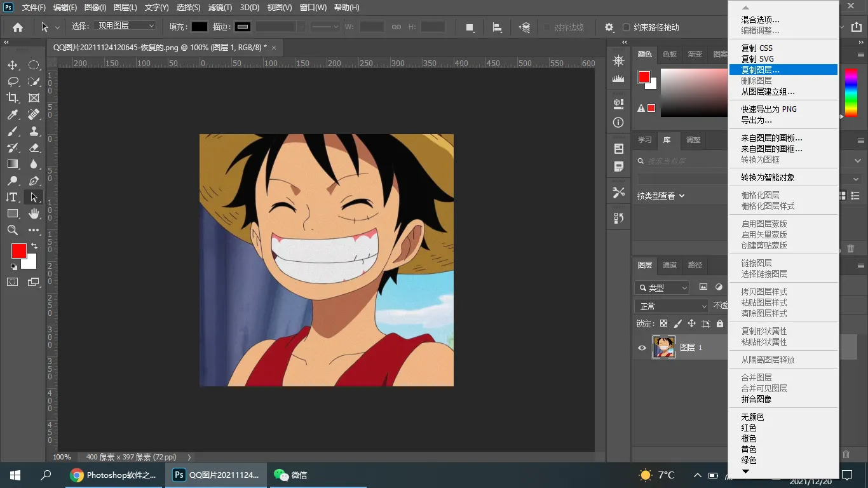Open the blend mode 正常 dropdown

click(672, 306)
